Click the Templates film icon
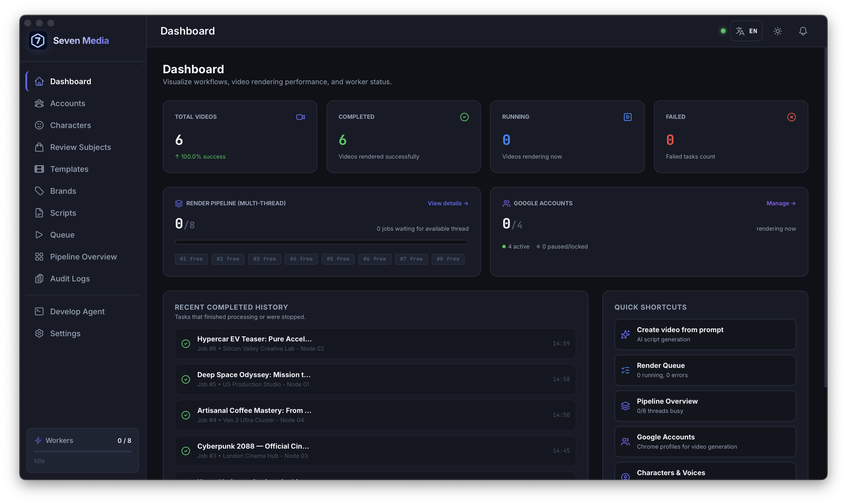 (39, 169)
